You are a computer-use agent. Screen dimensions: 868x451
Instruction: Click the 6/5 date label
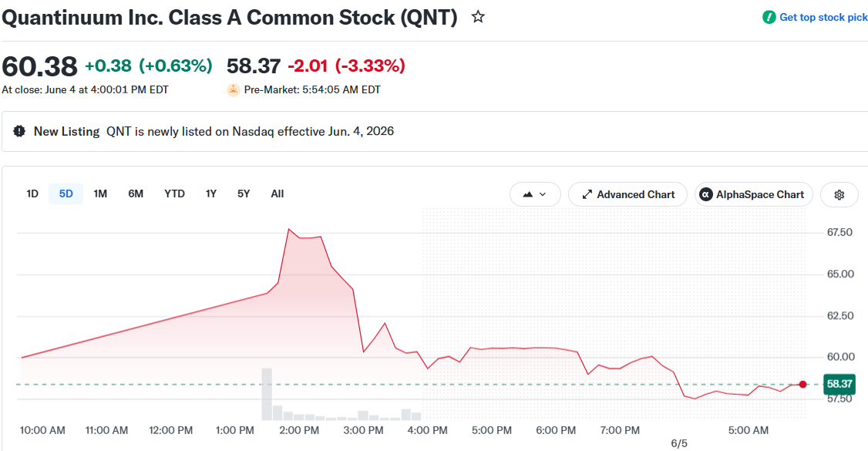679,444
